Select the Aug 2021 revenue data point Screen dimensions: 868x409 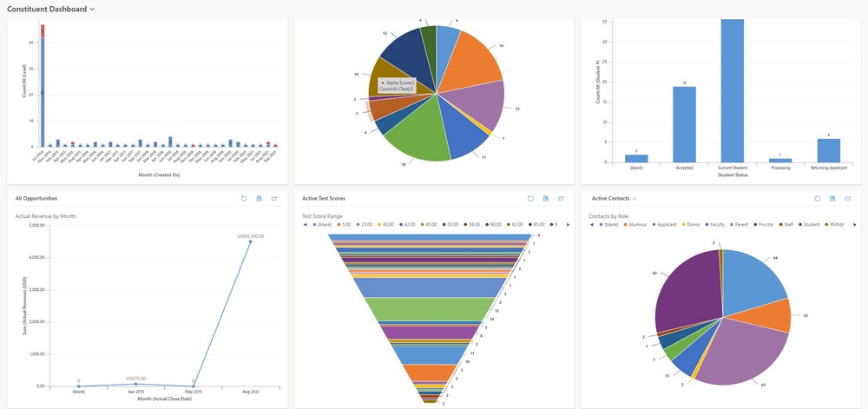point(250,241)
